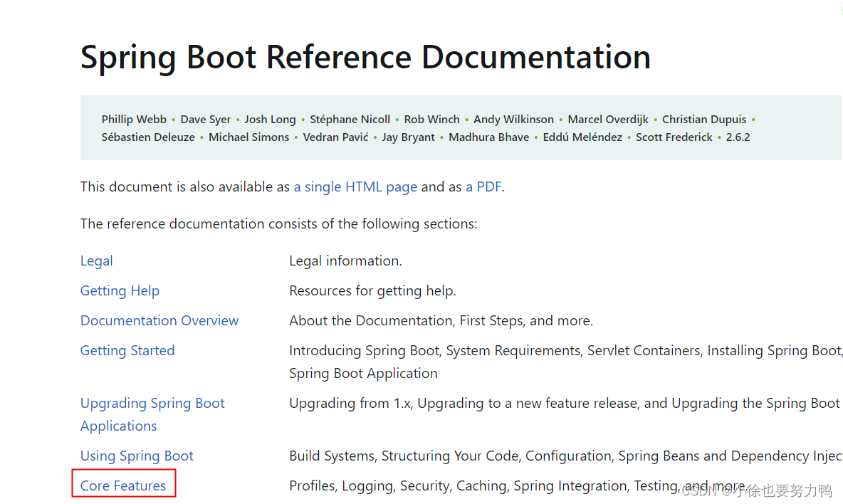843x504 pixels.
Task: Open the Using Spring Boot section
Action: tap(137, 456)
